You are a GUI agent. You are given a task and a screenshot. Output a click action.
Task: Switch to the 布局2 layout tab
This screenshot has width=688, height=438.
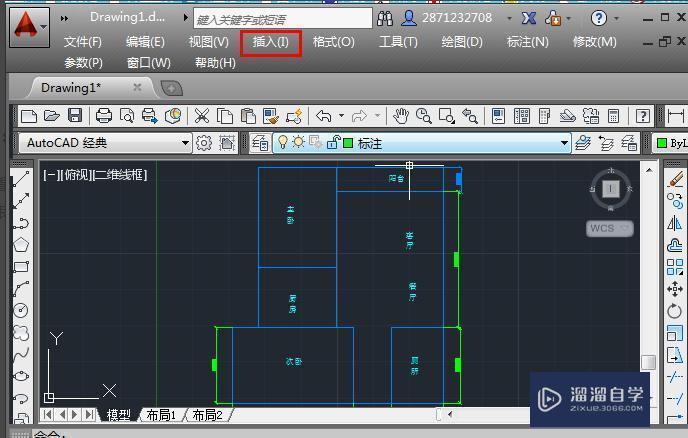(207, 415)
